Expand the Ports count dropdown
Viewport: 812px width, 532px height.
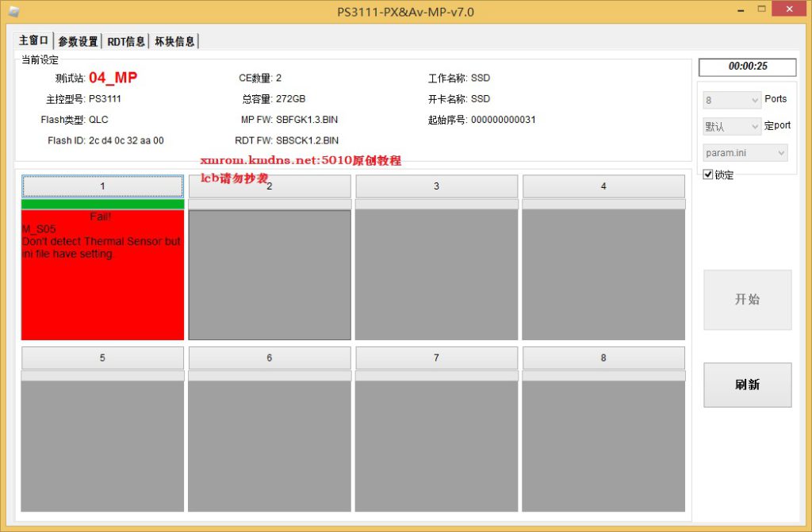[731, 100]
